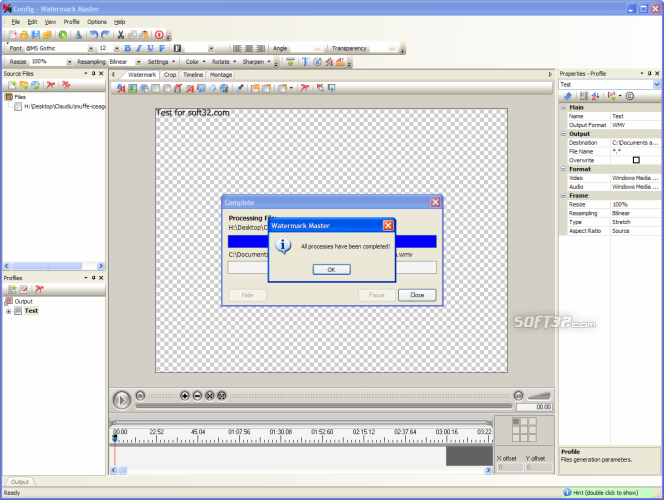Click the playback seek bar
Image resolution: width=664 pixels, height=500 pixels.
pyautogui.click(x=324, y=406)
